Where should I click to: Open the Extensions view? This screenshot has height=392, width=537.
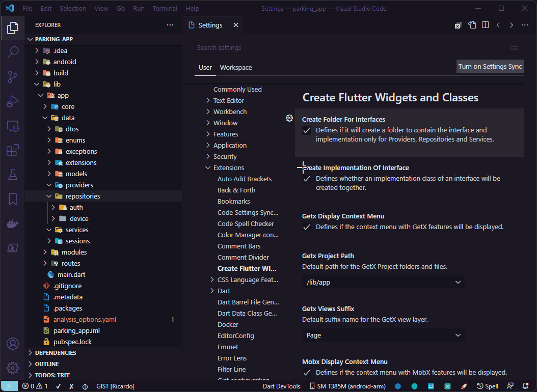(x=13, y=150)
